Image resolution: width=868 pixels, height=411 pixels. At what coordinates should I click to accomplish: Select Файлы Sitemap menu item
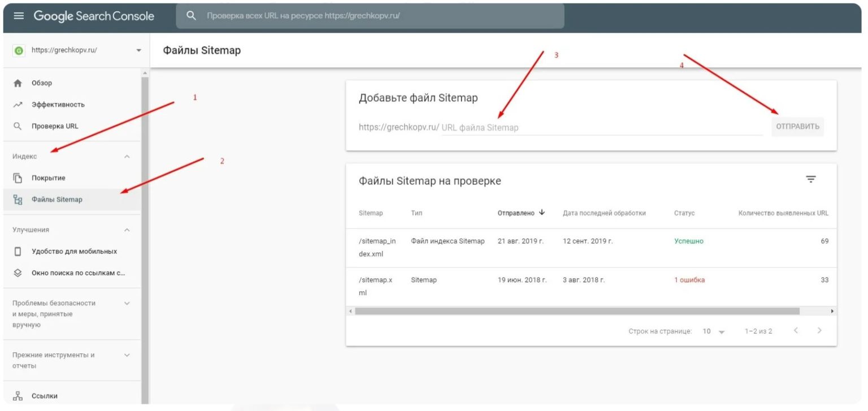(72, 200)
